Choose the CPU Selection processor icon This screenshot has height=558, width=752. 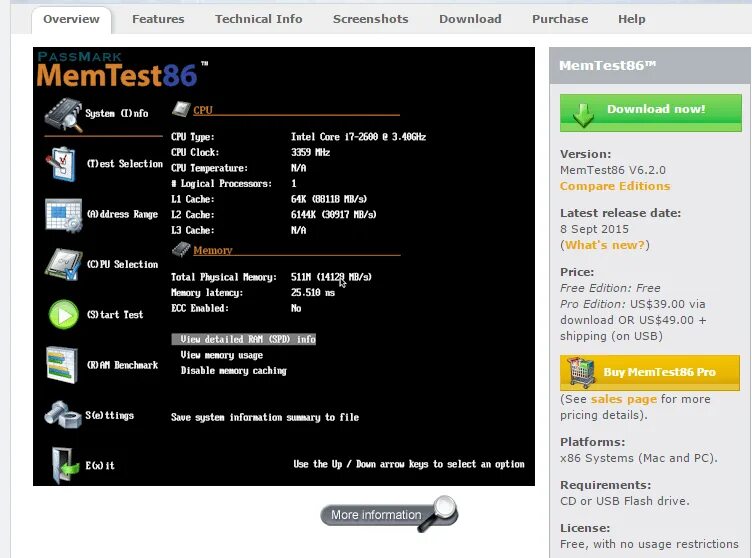(x=62, y=264)
